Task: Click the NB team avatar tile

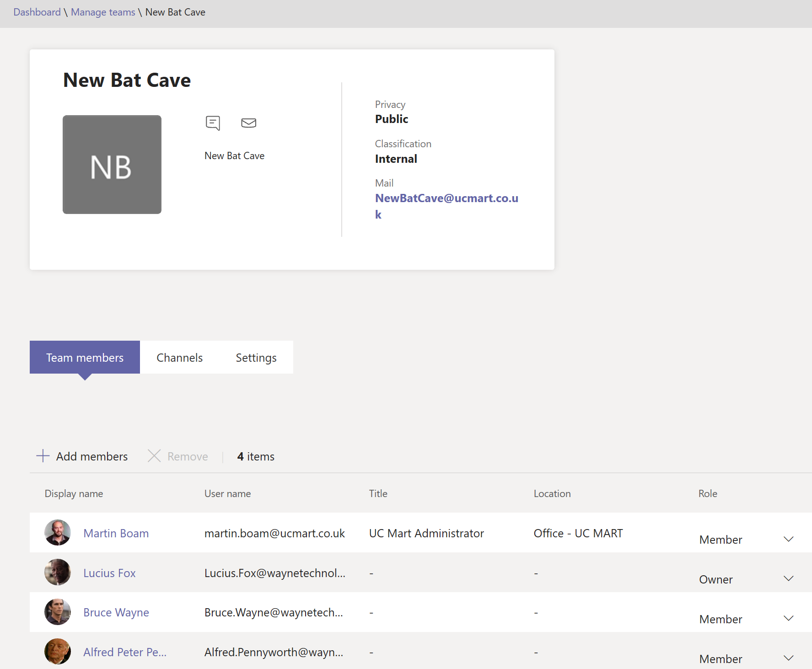Action: [x=112, y=165]
